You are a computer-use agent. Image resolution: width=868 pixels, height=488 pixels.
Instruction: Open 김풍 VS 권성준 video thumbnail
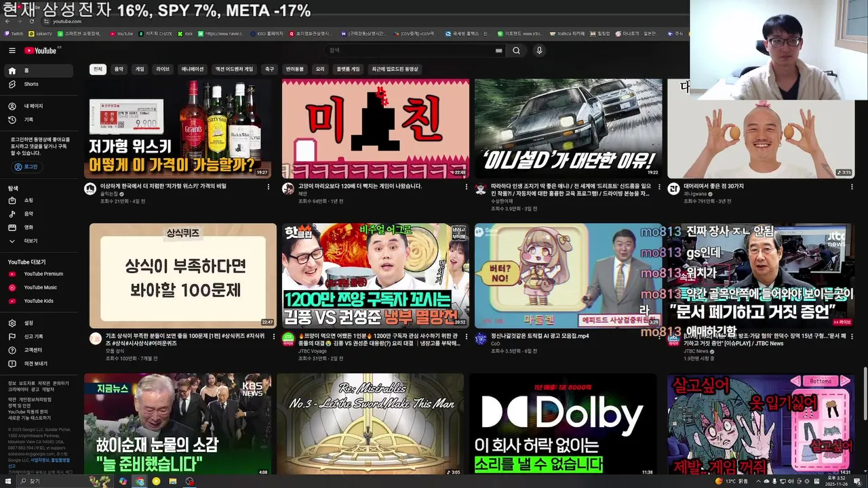376,276
